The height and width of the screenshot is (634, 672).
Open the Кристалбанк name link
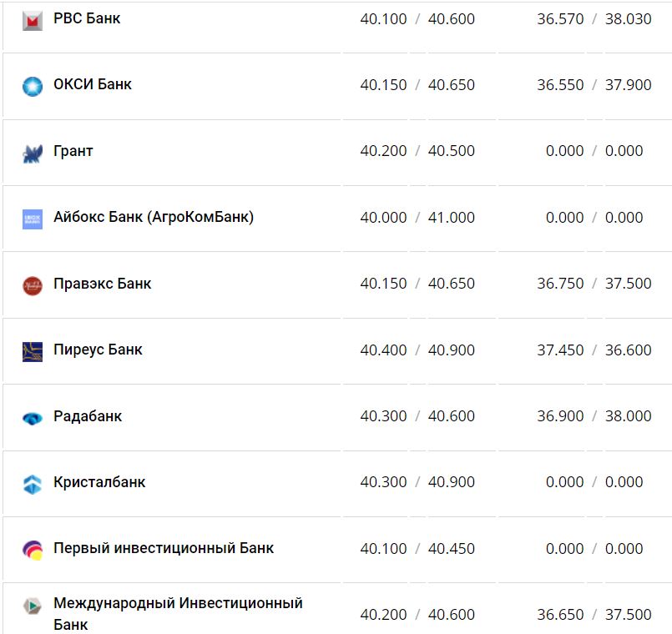tap(99, 482)
